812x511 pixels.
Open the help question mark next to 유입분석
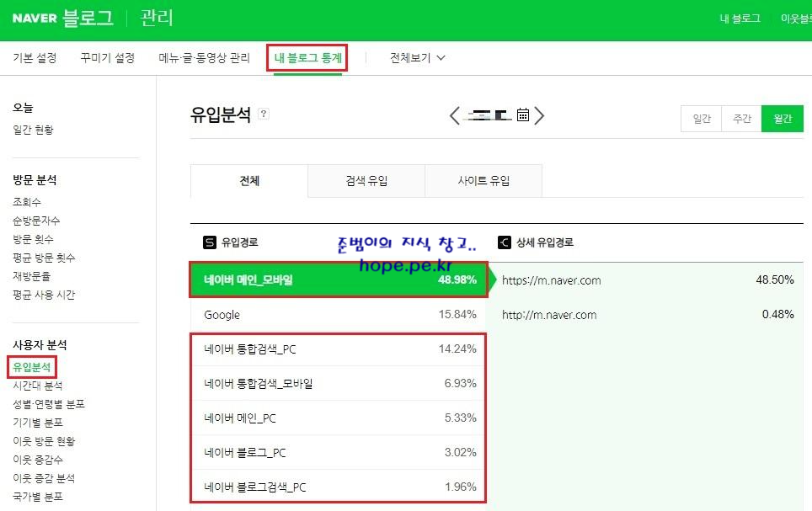tap(264, 114)
